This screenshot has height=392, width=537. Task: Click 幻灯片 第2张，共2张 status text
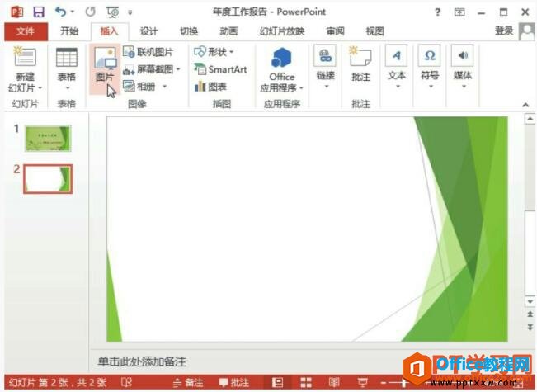[58, 382]
